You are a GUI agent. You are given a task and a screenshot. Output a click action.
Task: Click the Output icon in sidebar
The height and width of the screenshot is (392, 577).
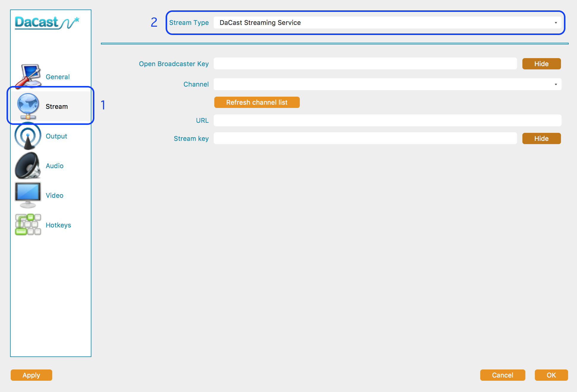coord(28,136)
